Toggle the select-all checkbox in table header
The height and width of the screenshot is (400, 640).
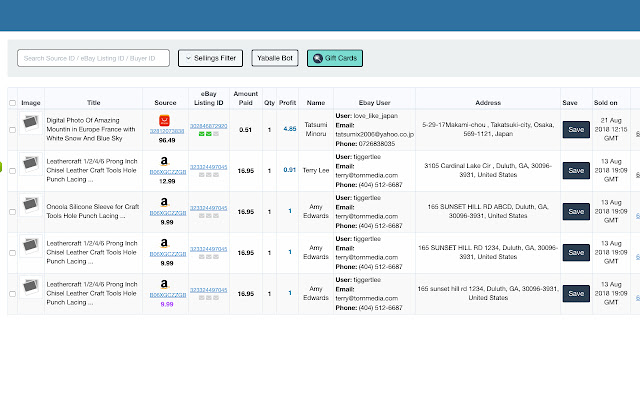12,102
